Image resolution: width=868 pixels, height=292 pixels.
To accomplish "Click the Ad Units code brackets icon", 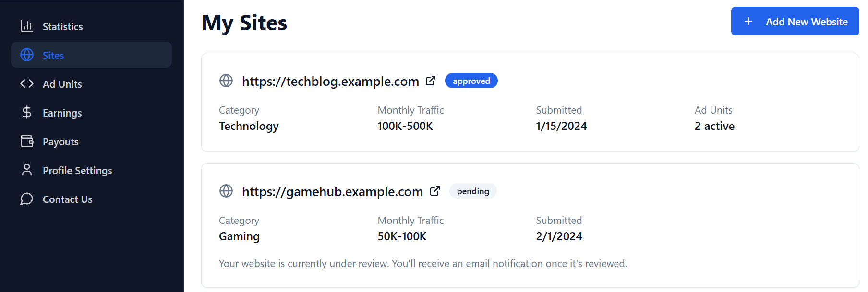I will pyautogui.click(x=26, y=83).
